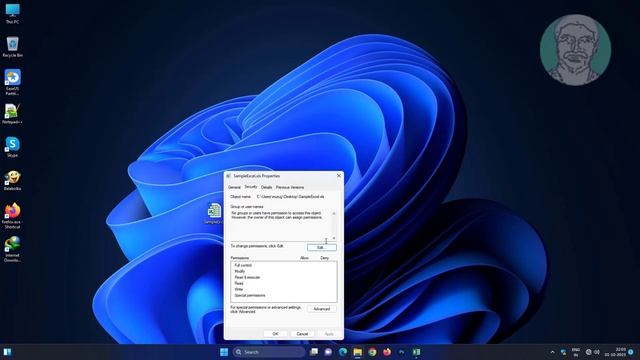This screenshot has width=640, height=360.
Task: Select Internet Download Manager desktop shortcut
Action: click(x=12, y=249)
